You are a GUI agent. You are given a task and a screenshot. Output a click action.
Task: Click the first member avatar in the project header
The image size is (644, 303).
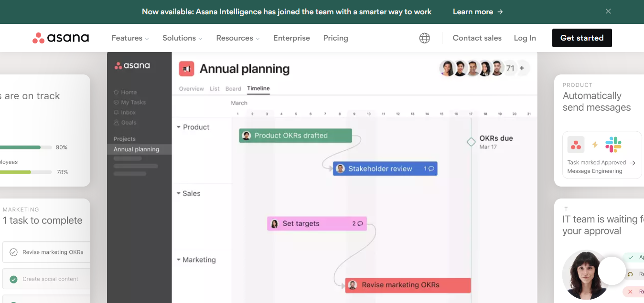[x=447, y=68]
